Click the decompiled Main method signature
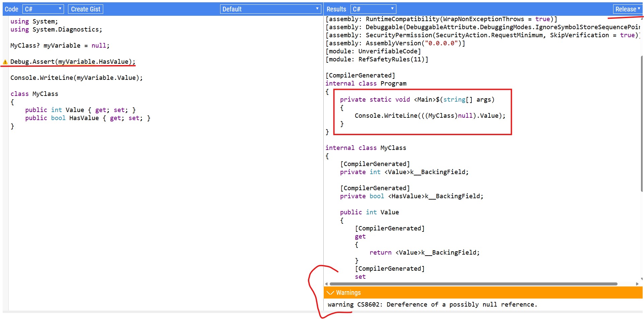This screenshot has width=644, height=319. point(417,99)
